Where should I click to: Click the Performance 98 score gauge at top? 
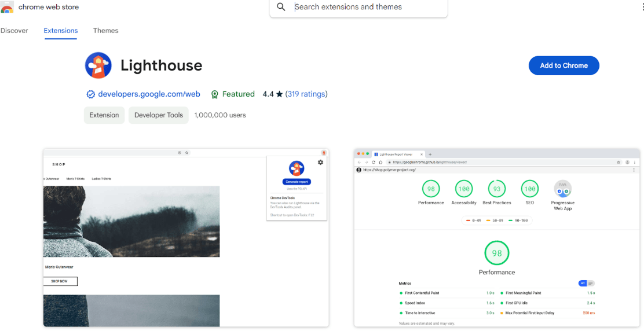pos(431,189)
